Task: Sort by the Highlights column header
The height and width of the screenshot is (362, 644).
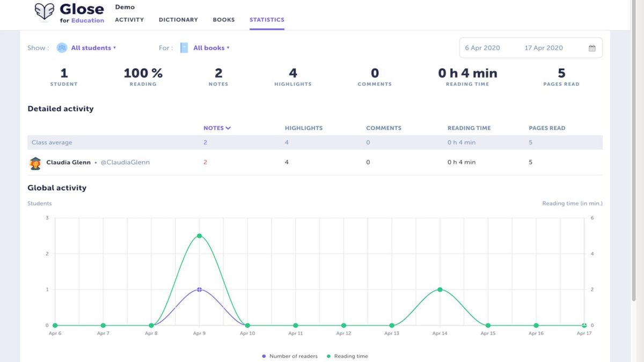Action: click(304, 128)
